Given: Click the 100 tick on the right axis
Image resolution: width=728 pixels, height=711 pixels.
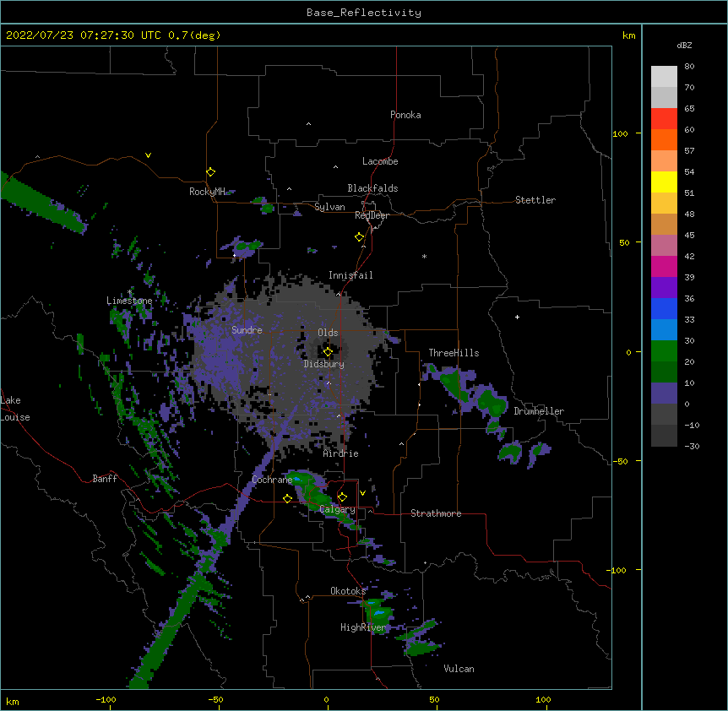Looking at the screenshot, I should pyautogui.click(x=620, y=133).
